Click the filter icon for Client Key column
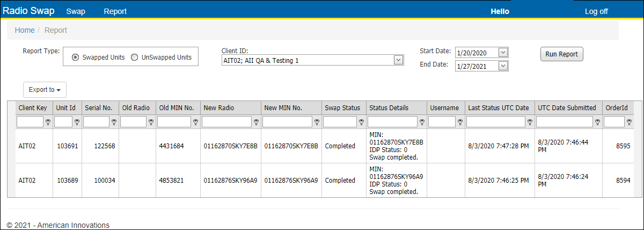The image size is (644, 230). [48, 123]
